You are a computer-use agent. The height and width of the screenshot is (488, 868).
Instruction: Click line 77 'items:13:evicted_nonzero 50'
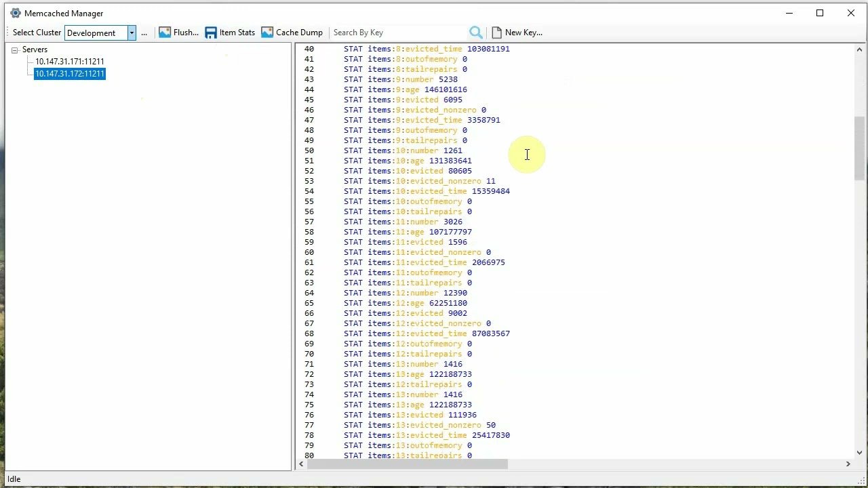420,425
